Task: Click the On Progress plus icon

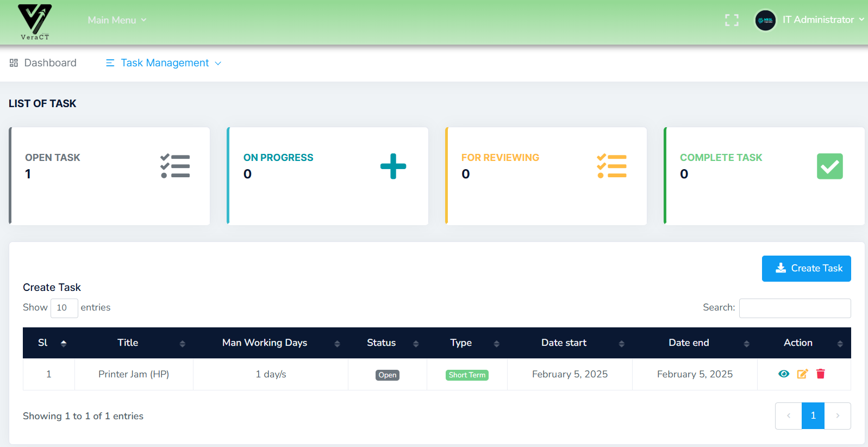Action: point(393,166)
